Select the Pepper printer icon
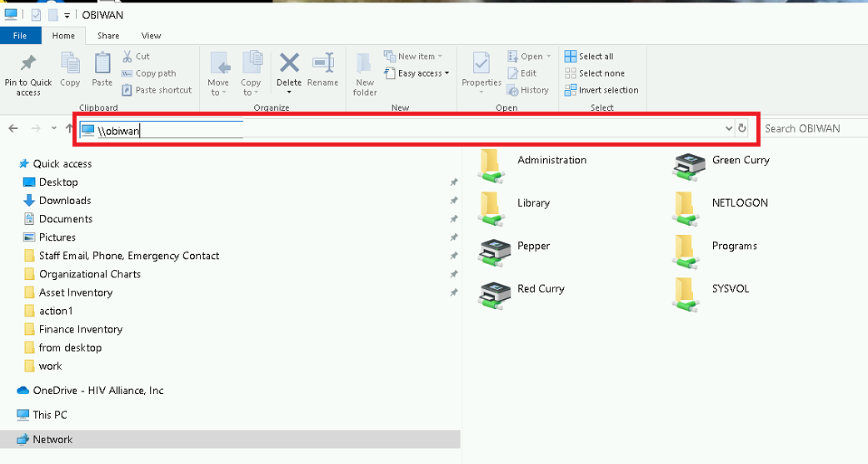868x464 pixels. [x=493, y=253]
